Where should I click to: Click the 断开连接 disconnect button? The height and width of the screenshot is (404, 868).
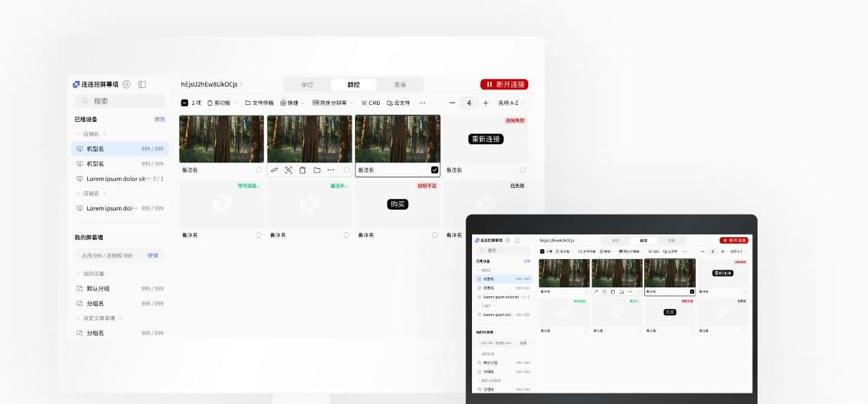504,84
